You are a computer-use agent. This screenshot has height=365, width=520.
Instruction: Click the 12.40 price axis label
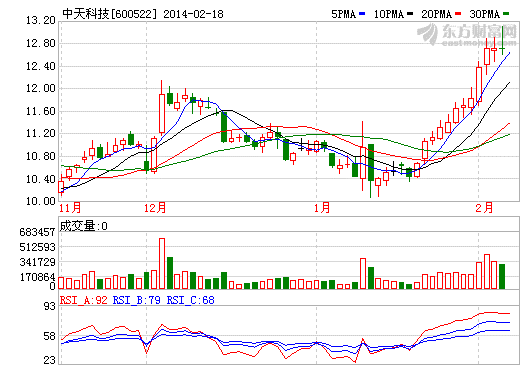[41, 66]
